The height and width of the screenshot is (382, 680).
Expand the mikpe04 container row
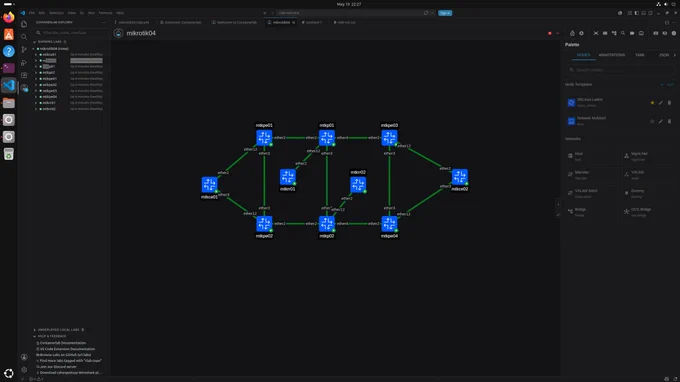pos(36,97)
